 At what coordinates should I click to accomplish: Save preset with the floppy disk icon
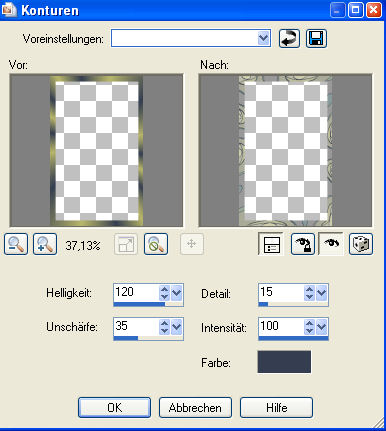[316, 38]
